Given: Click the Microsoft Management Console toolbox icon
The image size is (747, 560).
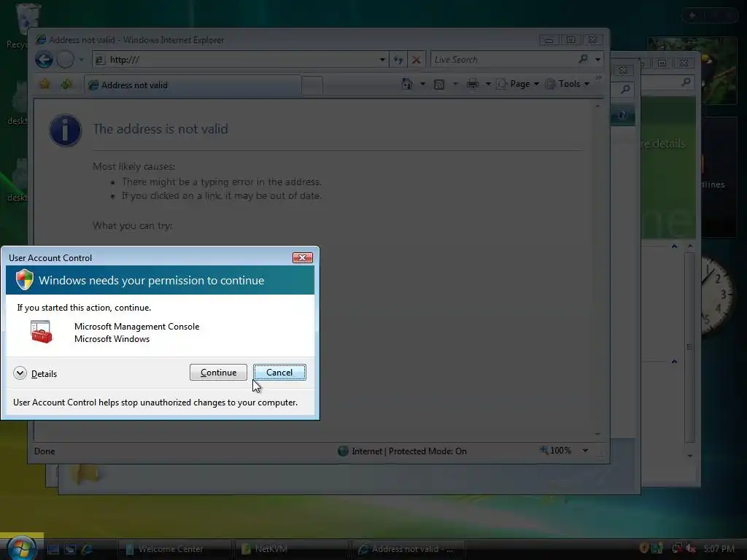Looking at the screenshot, I should [x=41, y=332].
